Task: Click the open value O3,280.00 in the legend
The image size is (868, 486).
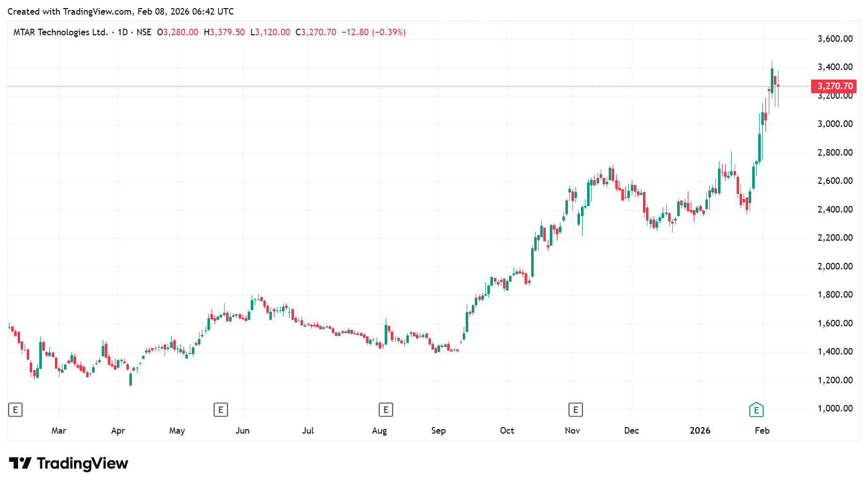Action: 178,32
